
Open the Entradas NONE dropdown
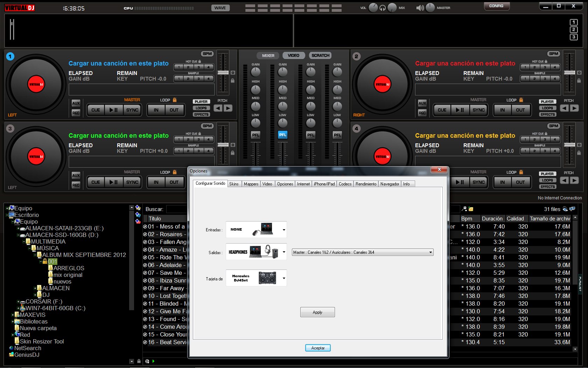click(x=283, y=230)
